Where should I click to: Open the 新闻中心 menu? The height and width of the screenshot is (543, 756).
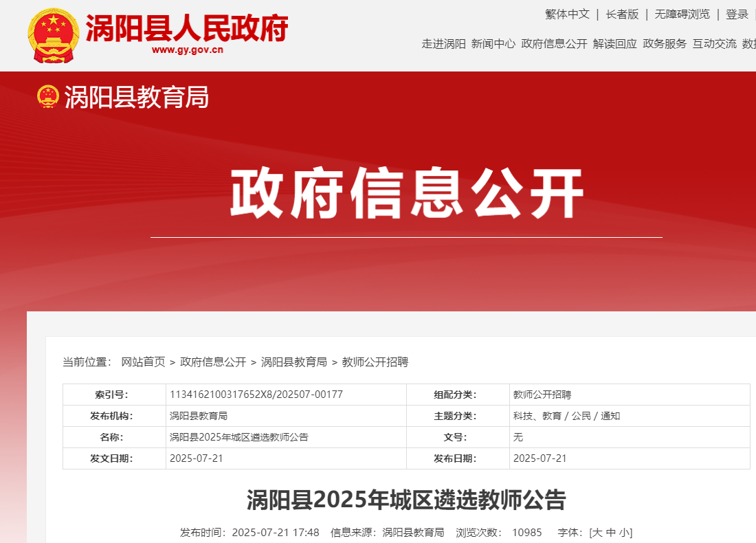pyautogui.click(x=493, y=44)
